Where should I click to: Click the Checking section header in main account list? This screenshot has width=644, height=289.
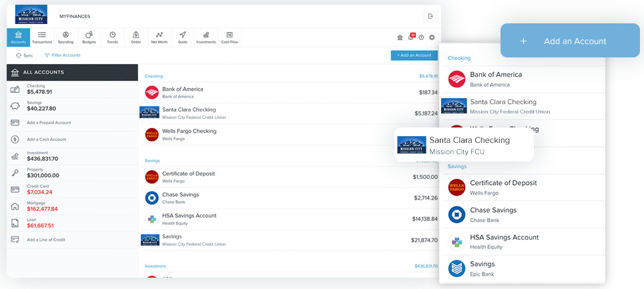[153, 76]
